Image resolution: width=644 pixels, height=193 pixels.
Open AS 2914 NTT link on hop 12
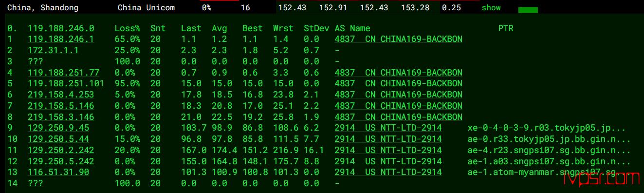(388, 161)
